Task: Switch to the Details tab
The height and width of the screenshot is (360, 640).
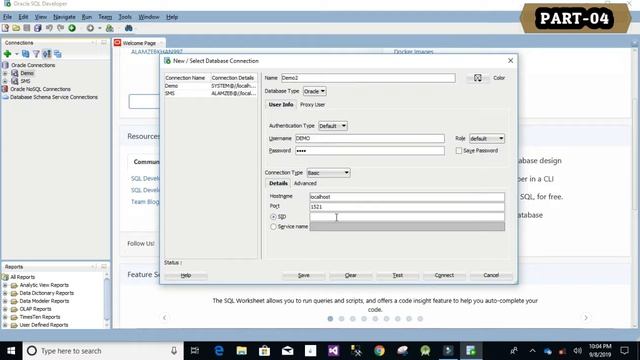Action: (x=278, y=183)
